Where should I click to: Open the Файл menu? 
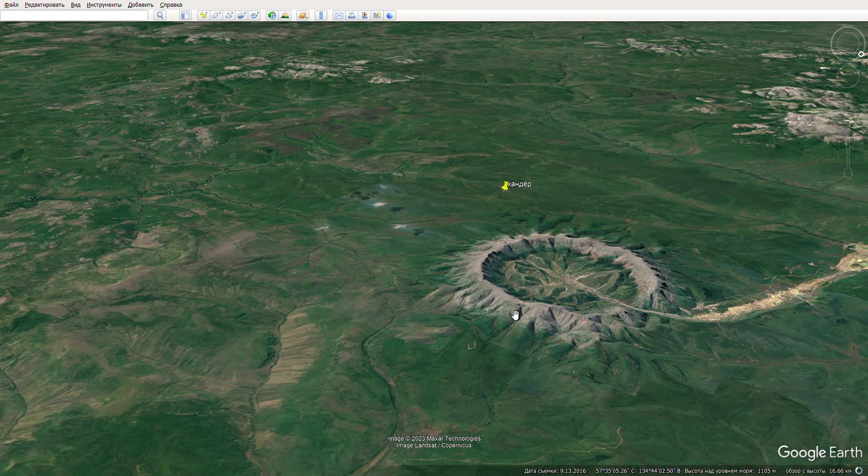pos(11,5)
